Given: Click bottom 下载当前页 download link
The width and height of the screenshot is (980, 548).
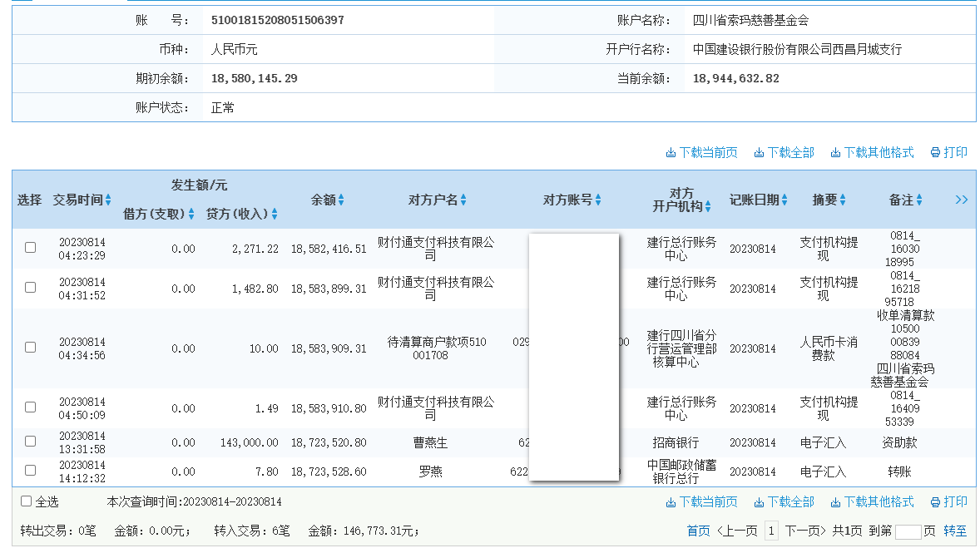Looking at the screenshot, I should (701, 501).
